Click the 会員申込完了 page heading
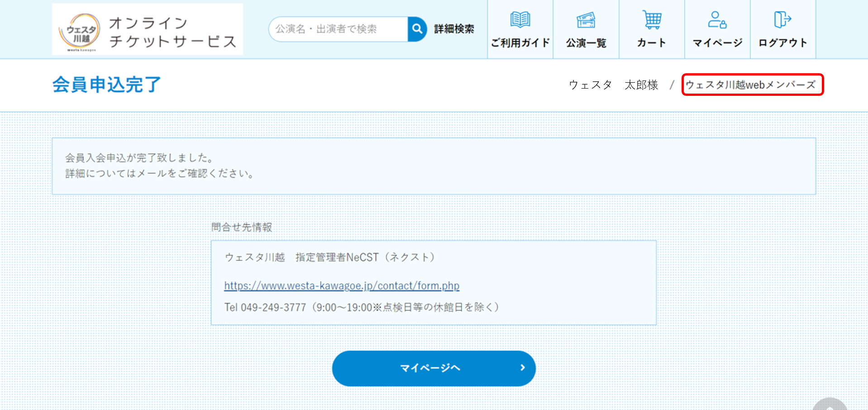The image size is (868, 410). pyautogui.click(x=107, y=85)
